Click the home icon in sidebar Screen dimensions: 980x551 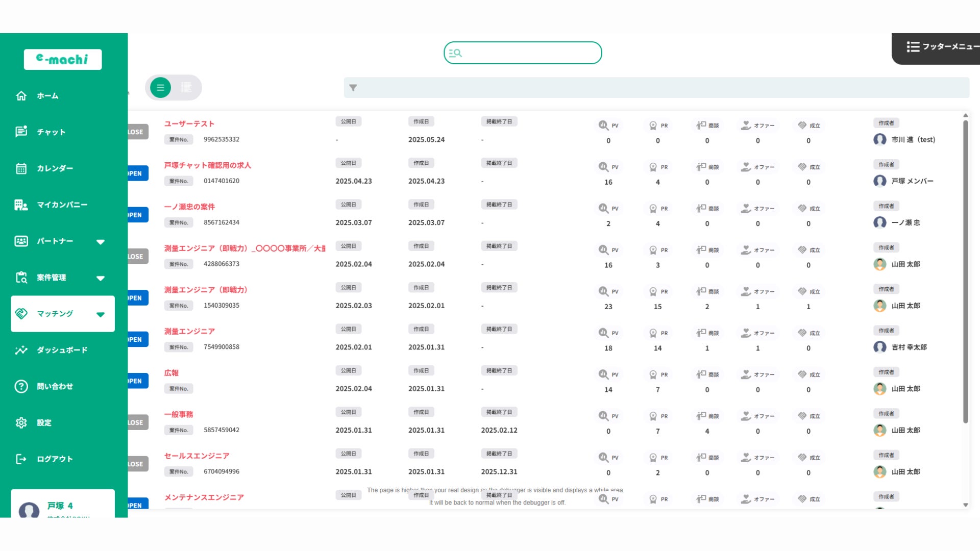point(21,96)
